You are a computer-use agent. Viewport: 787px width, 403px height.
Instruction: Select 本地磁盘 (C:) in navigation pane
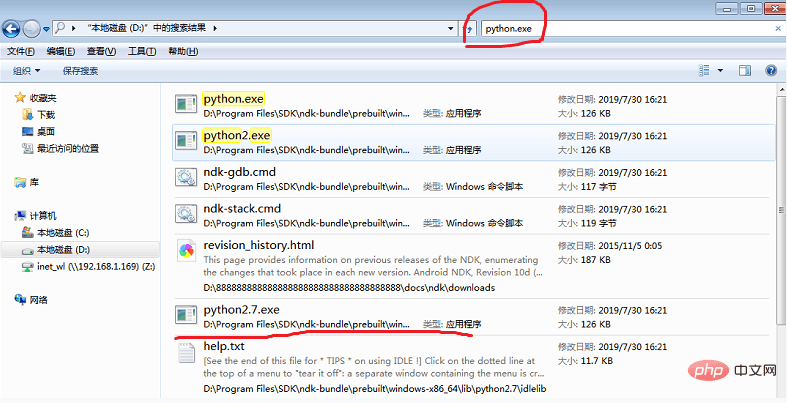click(x=56, y=233)
